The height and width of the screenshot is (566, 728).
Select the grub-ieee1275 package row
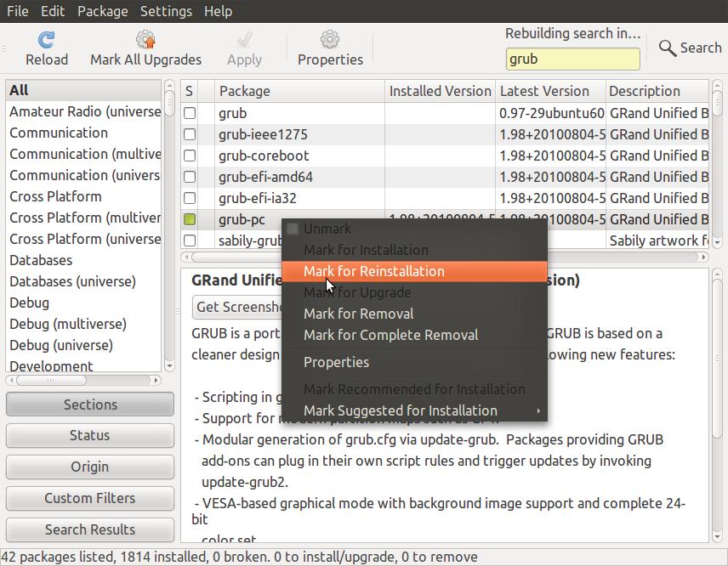pos(445,134)
